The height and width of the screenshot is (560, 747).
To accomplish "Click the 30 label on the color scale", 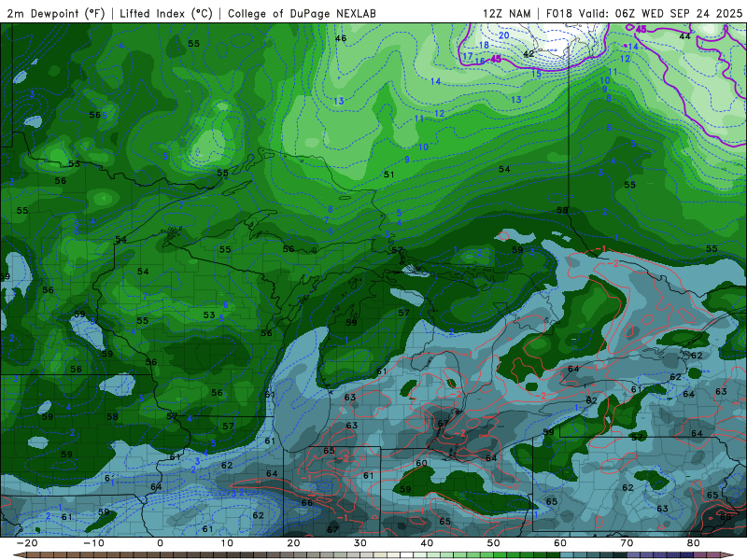I will coord(360,543).
